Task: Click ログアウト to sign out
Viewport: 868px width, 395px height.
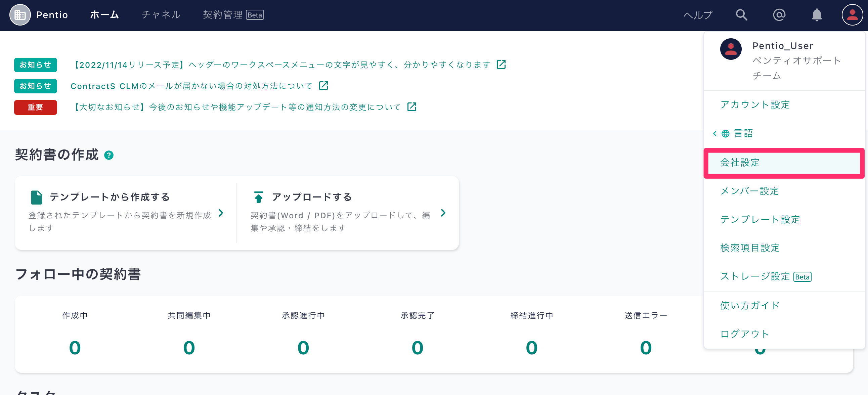Action: point(745,334)
